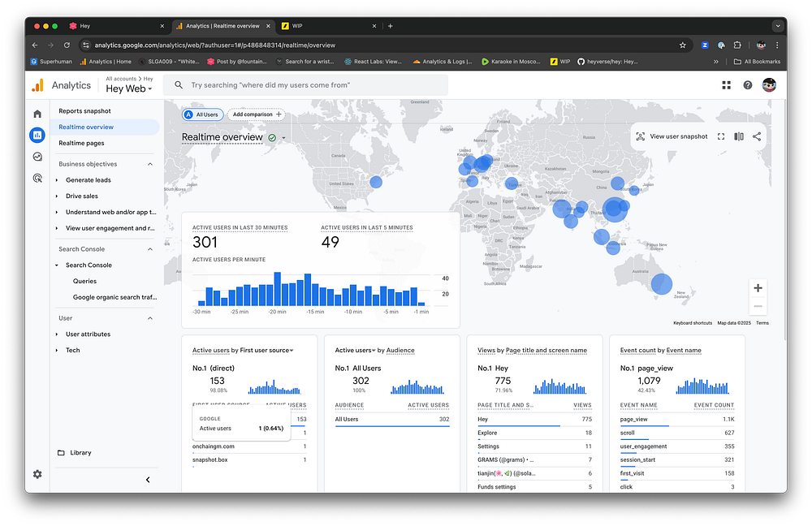Click the user bubble over the United States

(x=376, y=183)
